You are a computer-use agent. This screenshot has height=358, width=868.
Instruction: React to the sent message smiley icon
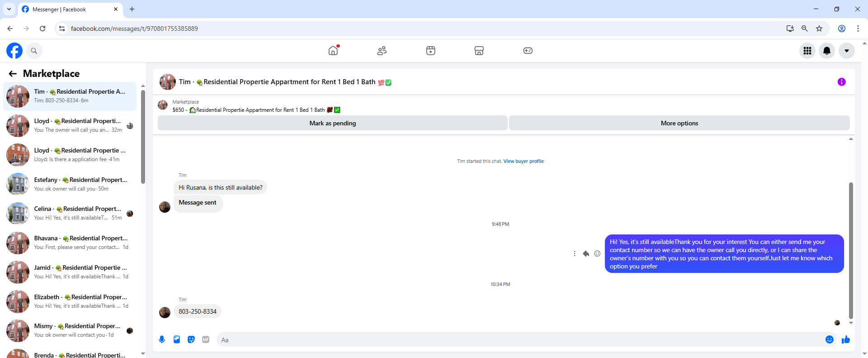(597, 253)
